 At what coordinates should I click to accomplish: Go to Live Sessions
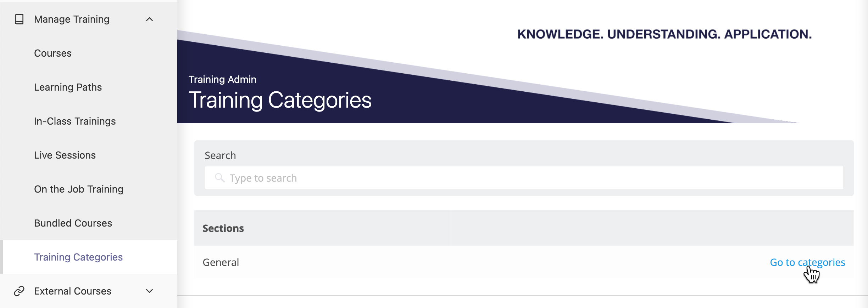click(65, 155)
